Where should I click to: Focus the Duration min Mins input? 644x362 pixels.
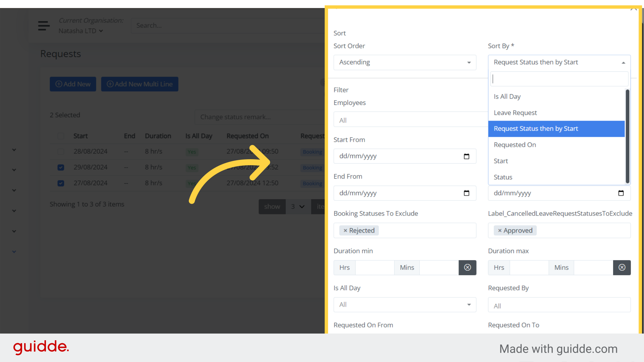pyautogui.click(x=439, y=267)
